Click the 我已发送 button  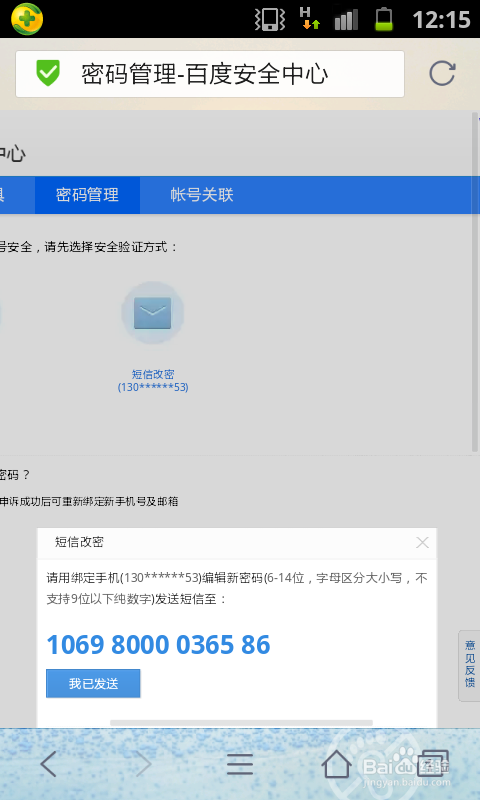coord(93,684)
